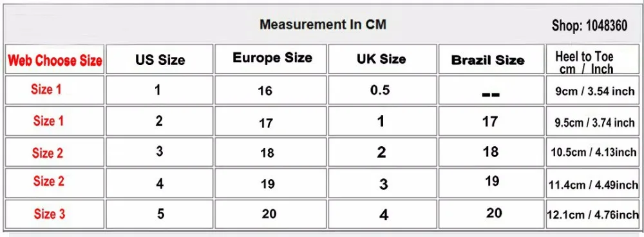
Task: Click the 10.5cm / 4.13inch cell
Action: (x=592, y=152)
